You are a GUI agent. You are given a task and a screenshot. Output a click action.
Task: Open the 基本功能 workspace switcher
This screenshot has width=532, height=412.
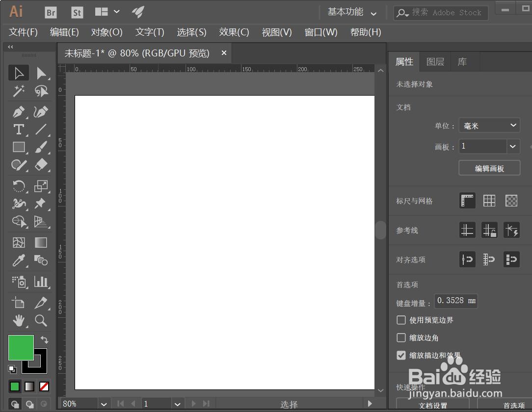coord(352,12)
